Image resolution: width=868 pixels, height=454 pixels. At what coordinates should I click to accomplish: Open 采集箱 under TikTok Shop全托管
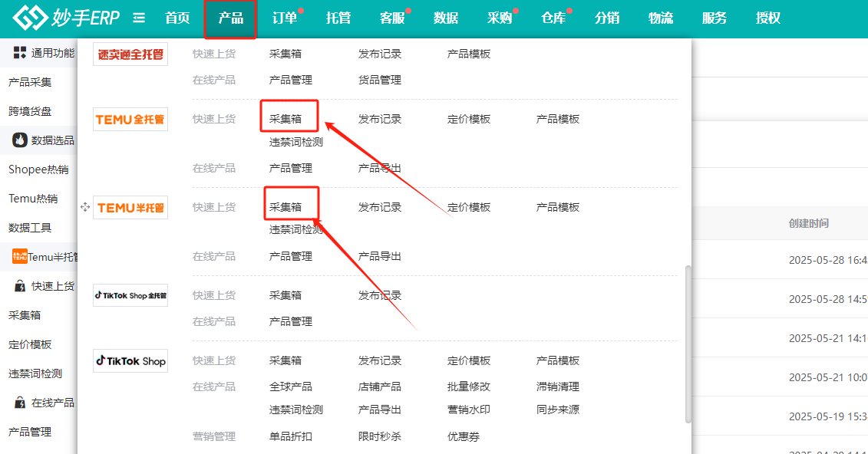click(285, 295)
